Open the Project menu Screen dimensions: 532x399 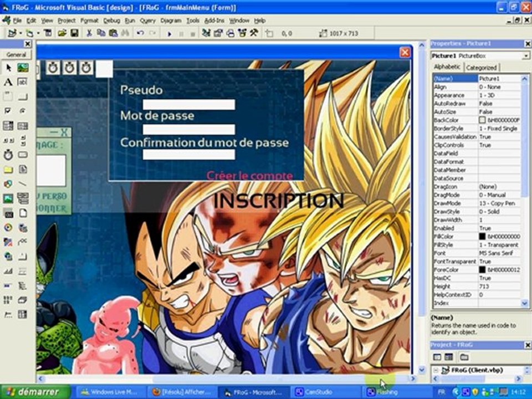click(x=66, y=21)
